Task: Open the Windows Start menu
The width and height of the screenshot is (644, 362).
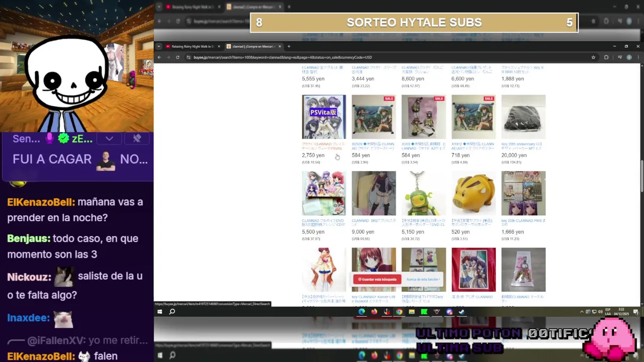Action: [x=159, y=312]
